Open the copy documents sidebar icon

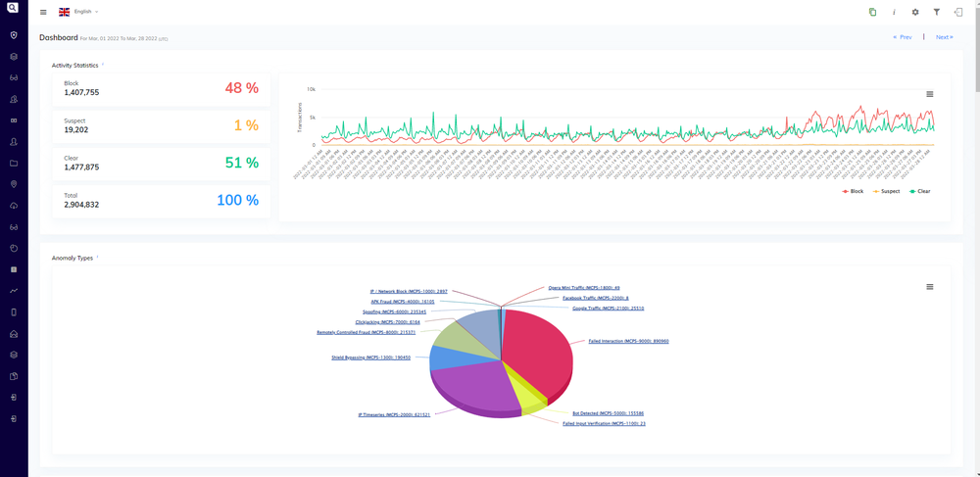tap(14, 376)
